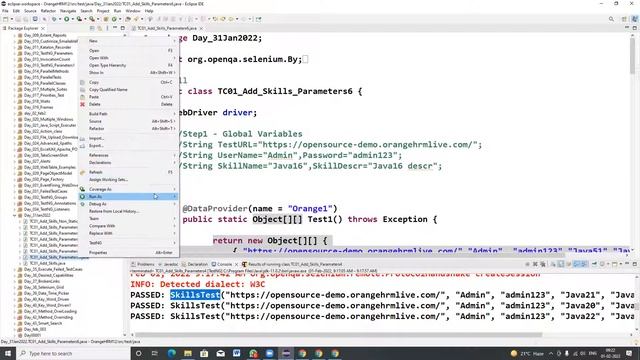Open the File menu
Image resolution: width=640 pixels, height=360 pixels.
5,11
